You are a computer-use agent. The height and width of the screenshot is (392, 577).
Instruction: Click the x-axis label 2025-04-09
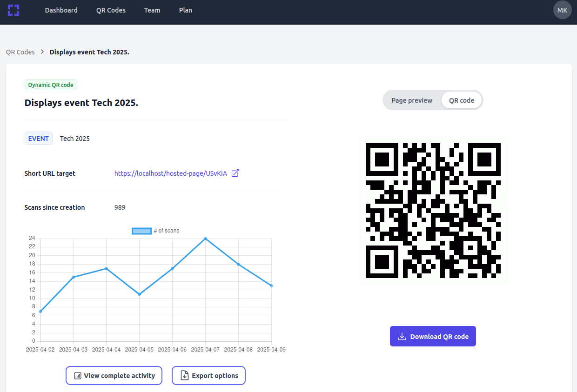point(271,350)
